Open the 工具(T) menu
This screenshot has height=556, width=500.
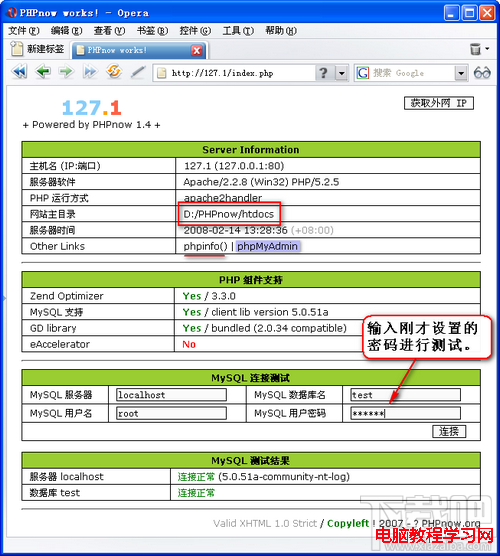coord(238,31)
